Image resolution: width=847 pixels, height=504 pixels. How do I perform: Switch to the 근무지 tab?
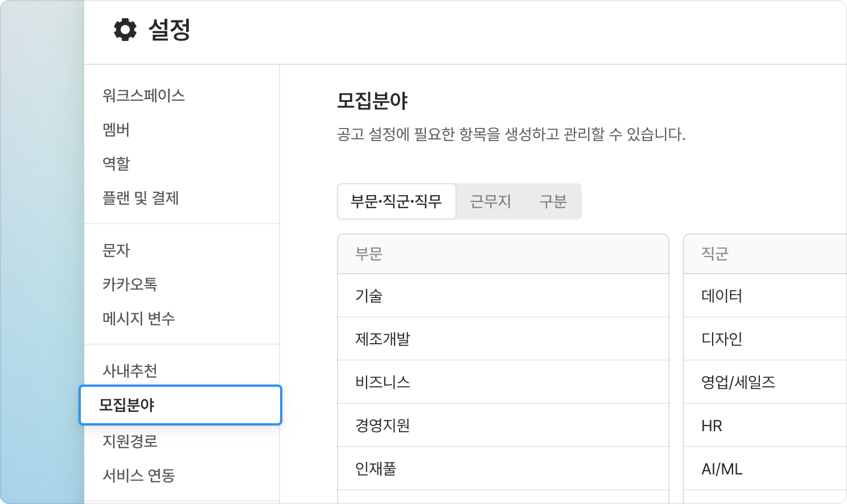click(490, 201)
